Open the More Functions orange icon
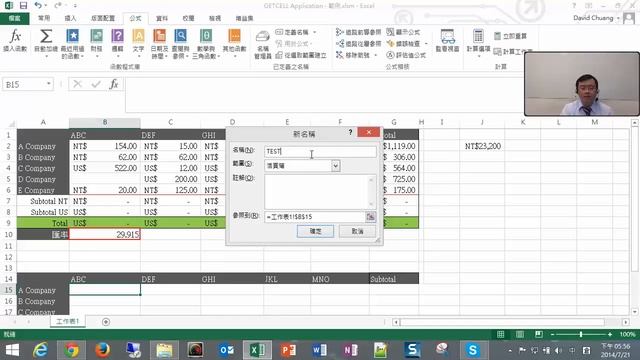The width and height of the screenshot is (640, 360). click(234, 36)
